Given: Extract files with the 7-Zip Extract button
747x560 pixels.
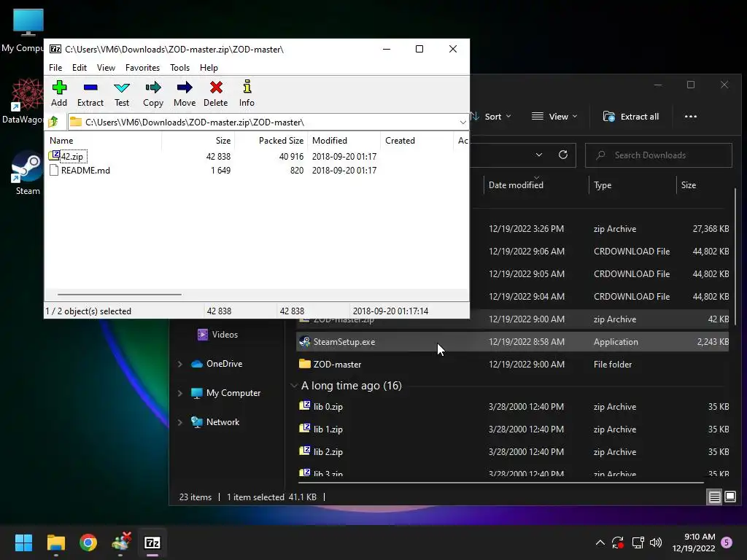Looking at the screenshot, I should [90, 93].
